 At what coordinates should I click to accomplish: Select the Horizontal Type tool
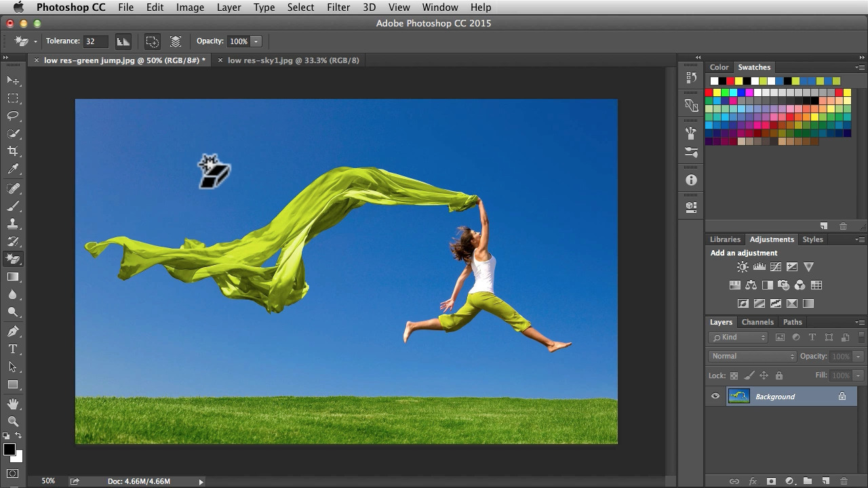(x=13, y=349)
